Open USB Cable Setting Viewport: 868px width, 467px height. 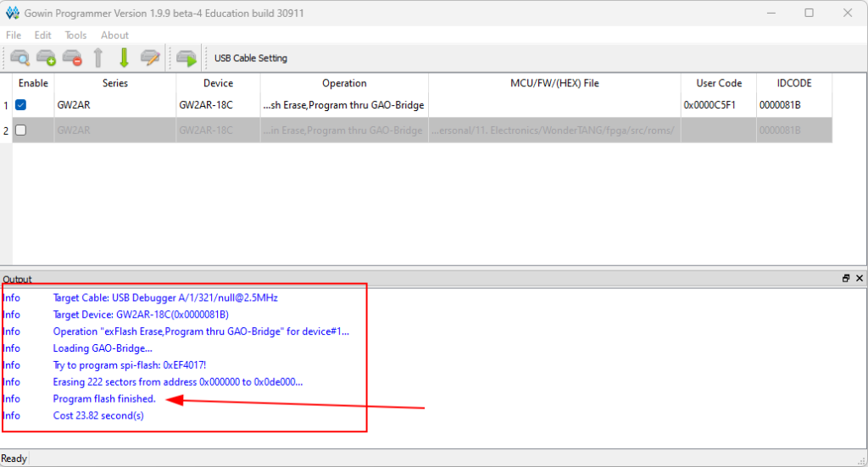click(251, 58)
